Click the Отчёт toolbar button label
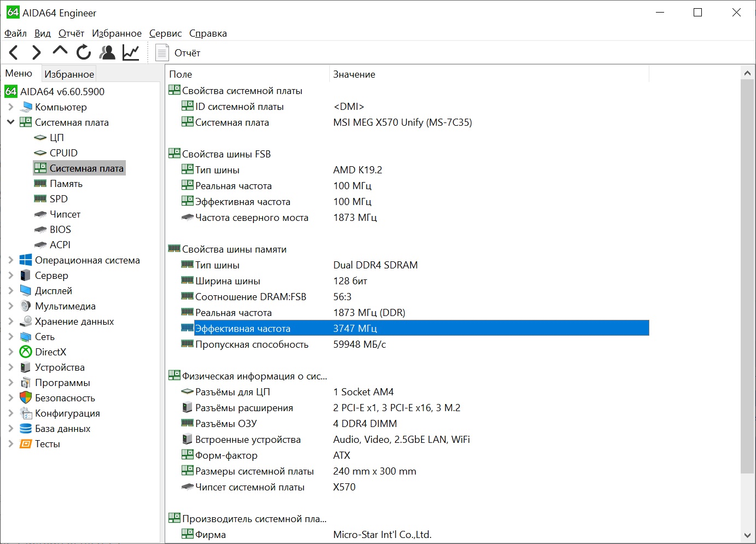The image size is (756, 544). [x=187, y=53]
